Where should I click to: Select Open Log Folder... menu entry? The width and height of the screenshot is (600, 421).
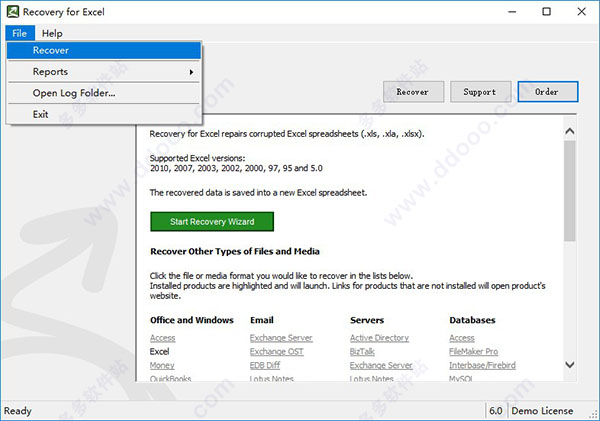pos(104,93)
